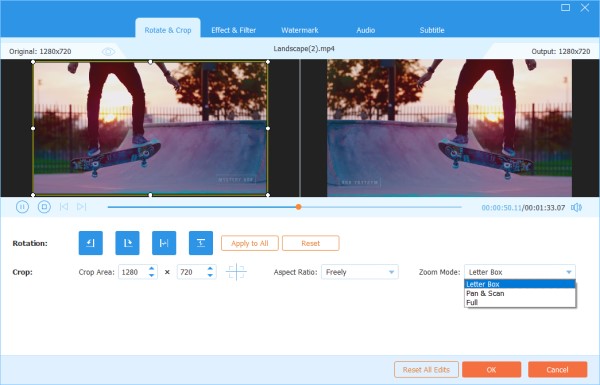The height and width of the screenshot is (385, 600).
Task: Mute the audio with speaker icon
Action: click(x=576, y=207)
